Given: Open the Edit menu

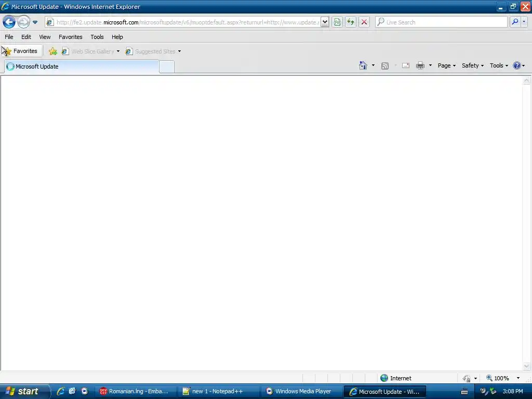Looking at the screenshot, I should pos(26,37).
